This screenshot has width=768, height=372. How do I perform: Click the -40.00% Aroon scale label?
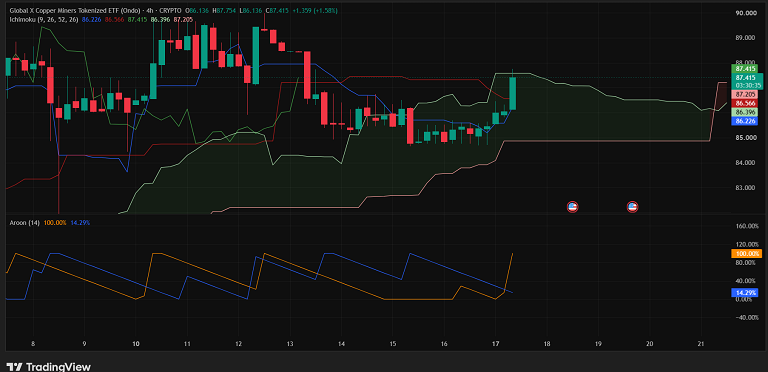pos(747,317)
